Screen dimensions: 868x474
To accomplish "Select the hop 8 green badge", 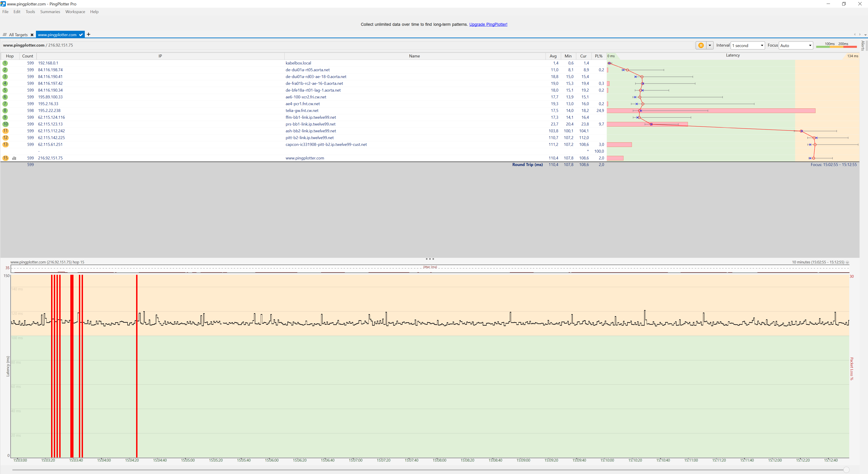I will 5,111.
